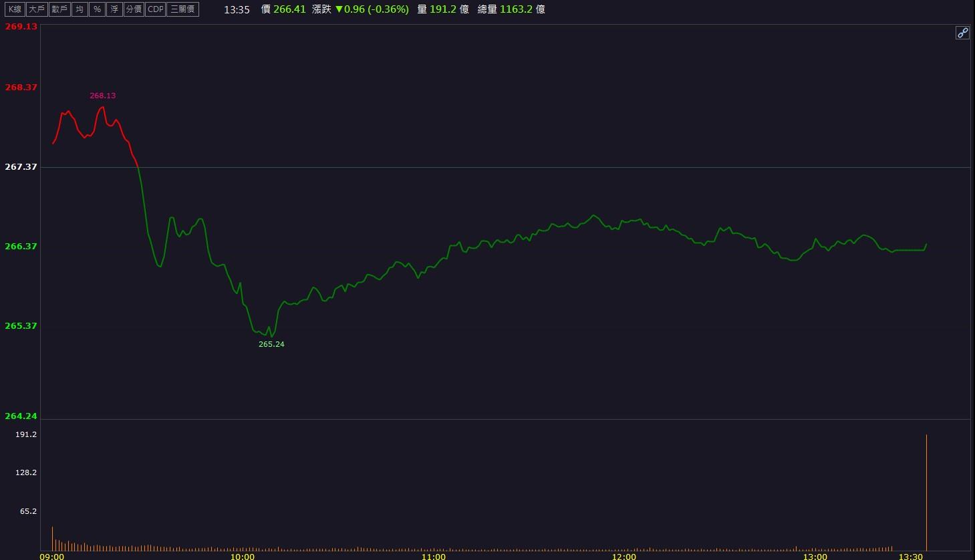Click the 267.37 reference price label
This screenshot has height=560, width=975.
coord(21,167)
